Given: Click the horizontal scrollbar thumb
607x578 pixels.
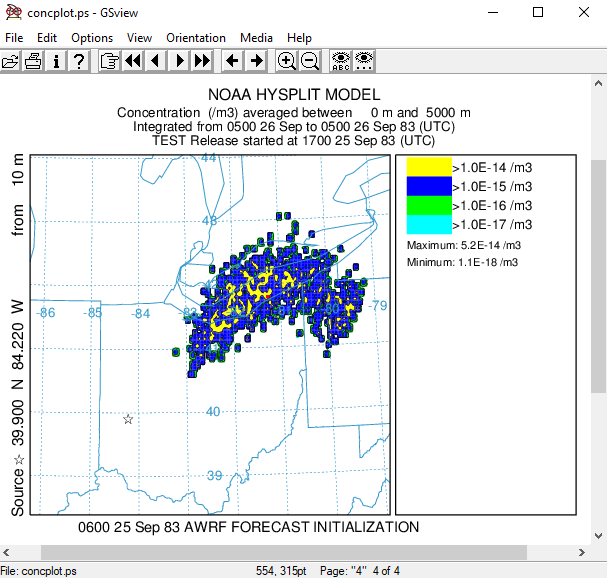Looking at the screenshot, I should click(284, 552).
